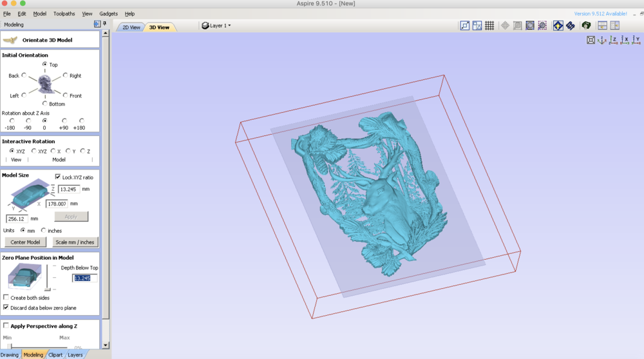Click the snap to geometry toolbar icon
Image resolution: width=644 pixels, height=359 pixels.
click(x=464, y=26)
